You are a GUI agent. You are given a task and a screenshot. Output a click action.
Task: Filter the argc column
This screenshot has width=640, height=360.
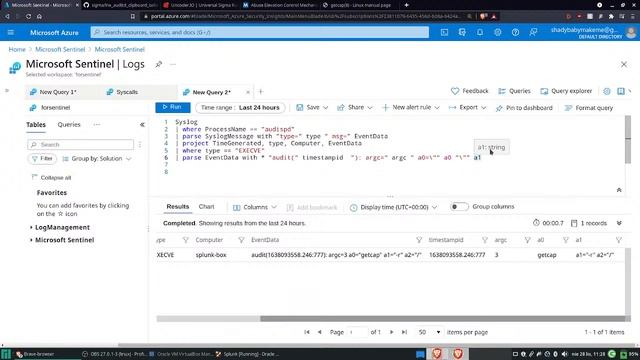click(x=527, y=240)
